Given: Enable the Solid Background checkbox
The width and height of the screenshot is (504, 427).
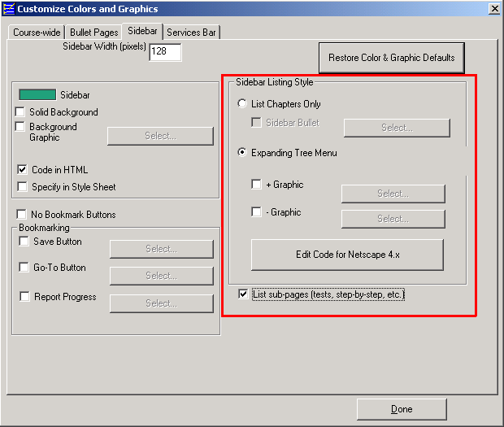Looking at the screenshot, I should coord(20,112).
